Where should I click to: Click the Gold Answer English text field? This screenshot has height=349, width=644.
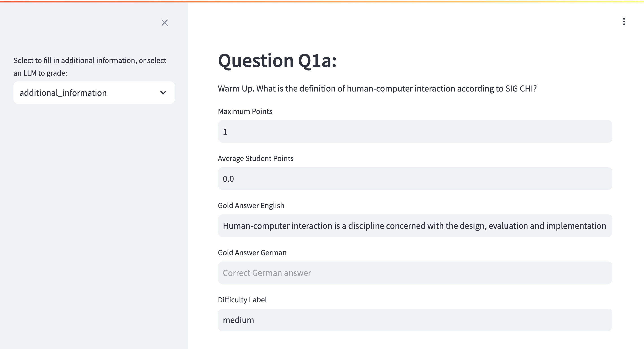(x=415, y=226)
